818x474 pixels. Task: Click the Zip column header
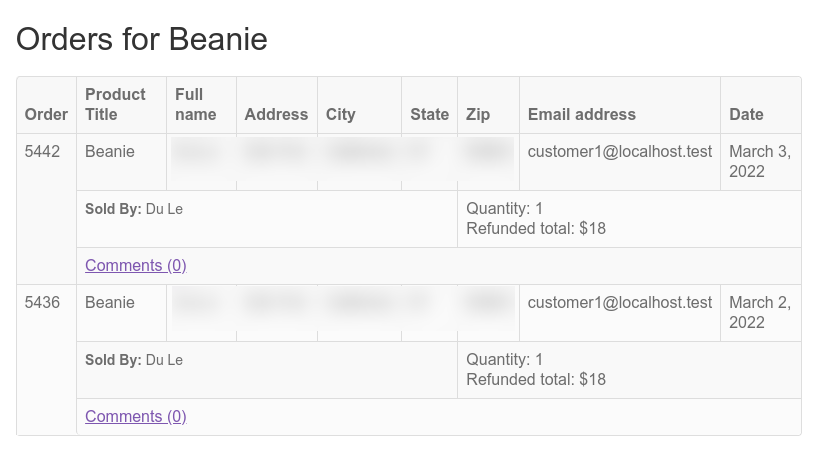click(478, 114)
